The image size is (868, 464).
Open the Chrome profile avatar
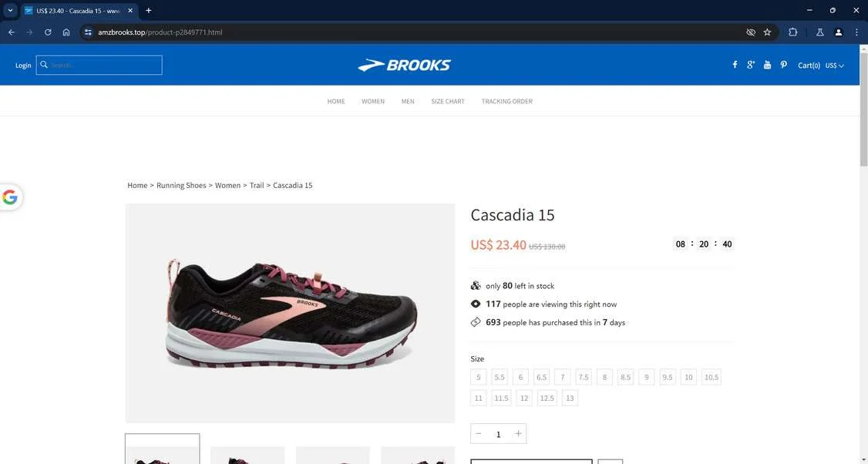point(838,32)
